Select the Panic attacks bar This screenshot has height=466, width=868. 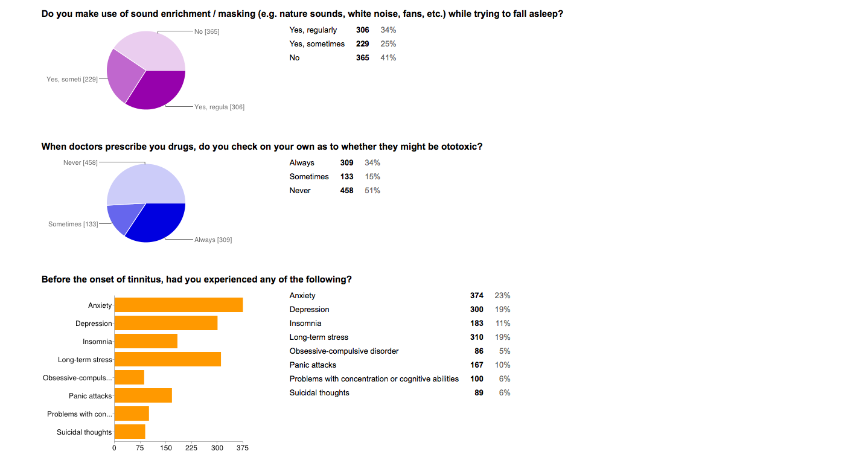point(143,395)
